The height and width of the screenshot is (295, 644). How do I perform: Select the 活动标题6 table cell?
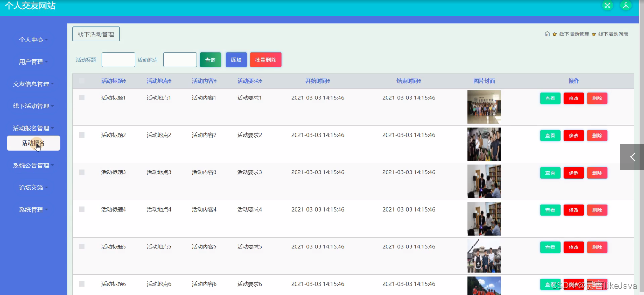(x=114, y=284)
